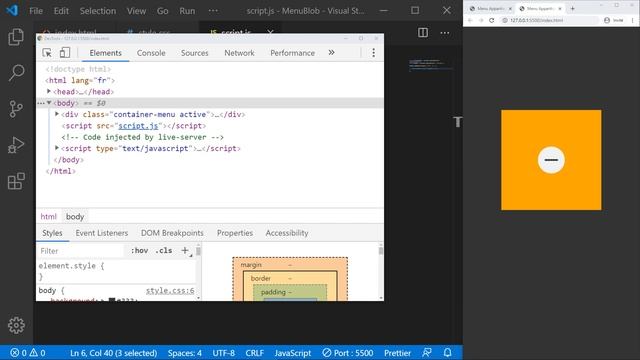Open the Manage gear in activity bar
Image resolution: width=640 pixels, height=360 pixels.
[x=16, y=325]
